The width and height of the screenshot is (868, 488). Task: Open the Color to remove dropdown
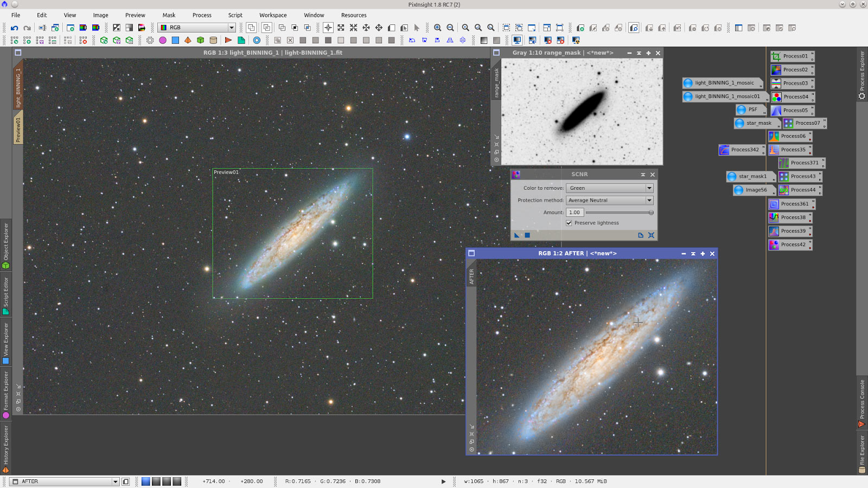click(649, 188)
